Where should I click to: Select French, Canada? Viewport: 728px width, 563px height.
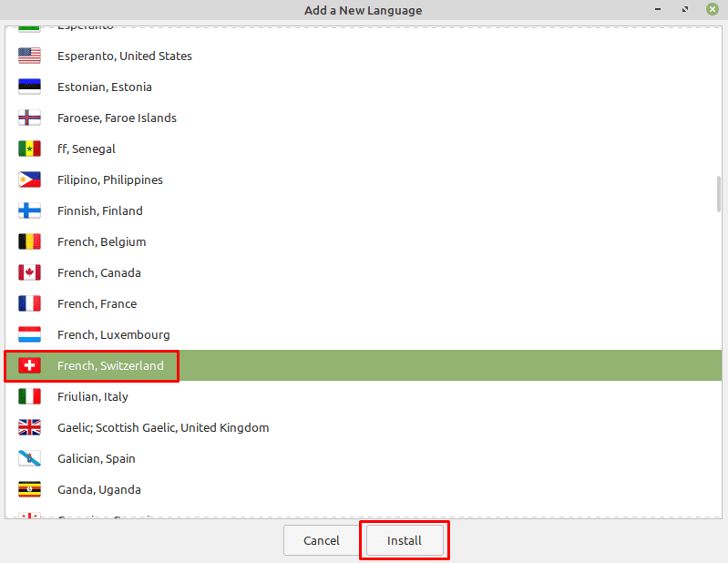click(x=363, y=272)
